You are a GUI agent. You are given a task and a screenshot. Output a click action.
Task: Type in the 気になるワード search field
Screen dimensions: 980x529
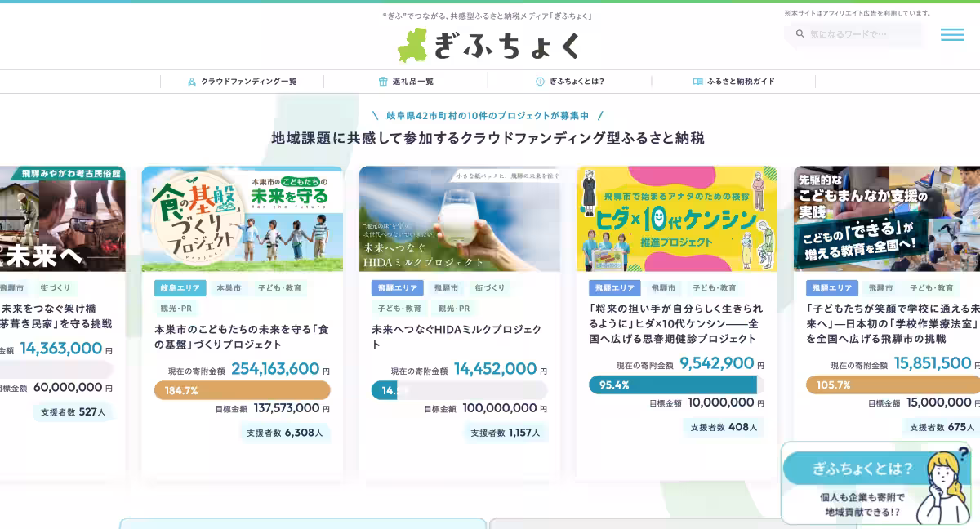tap(862, 34)
